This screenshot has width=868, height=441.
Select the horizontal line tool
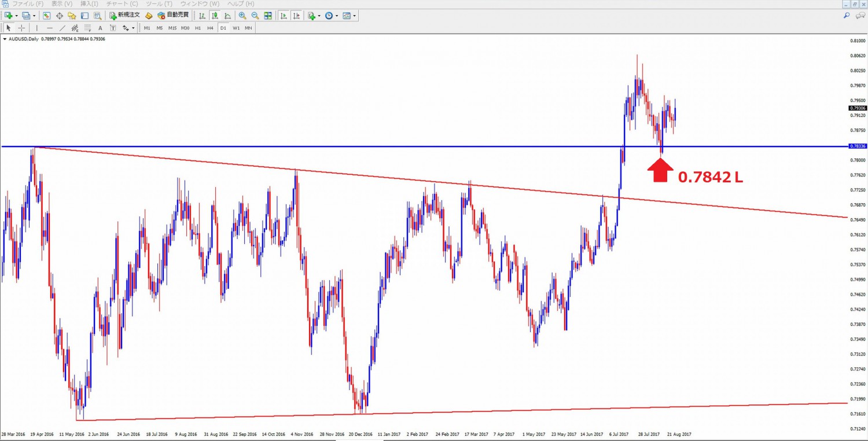coord(50,28)
